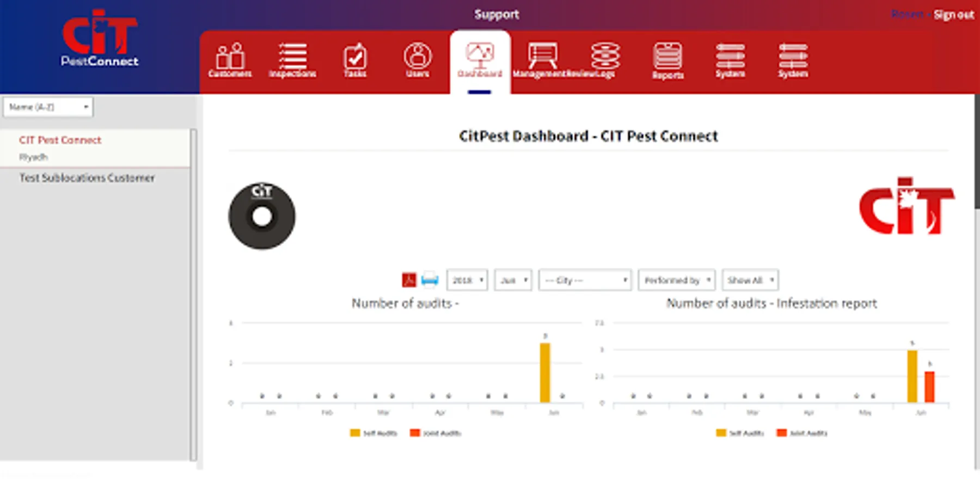
Task: Open the Customers section icon
Action: 230,60
